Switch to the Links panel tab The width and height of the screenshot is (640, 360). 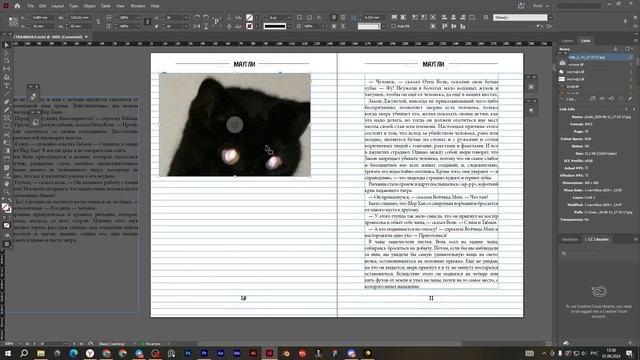click(x=586, y=41)
